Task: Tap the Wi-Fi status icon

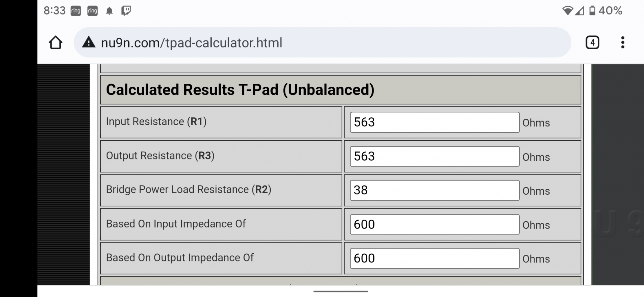Action: click(x=568, y=11)
